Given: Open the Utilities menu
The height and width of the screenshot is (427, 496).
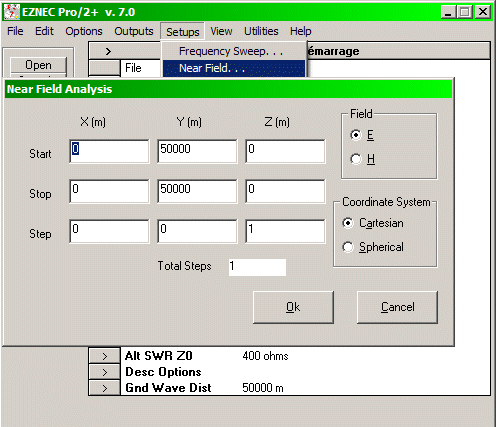Looking at the screenshot, I should click(x=261, y=31).
